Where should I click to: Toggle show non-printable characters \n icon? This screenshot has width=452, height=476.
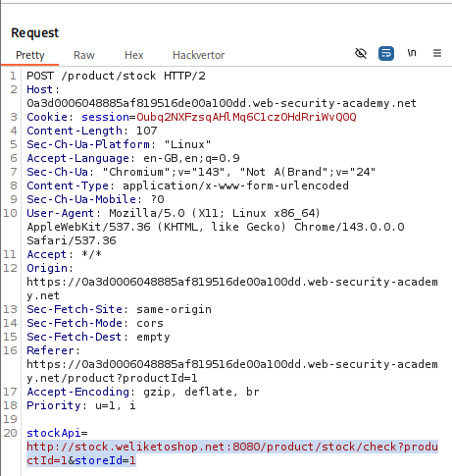[x=412, y=53]
